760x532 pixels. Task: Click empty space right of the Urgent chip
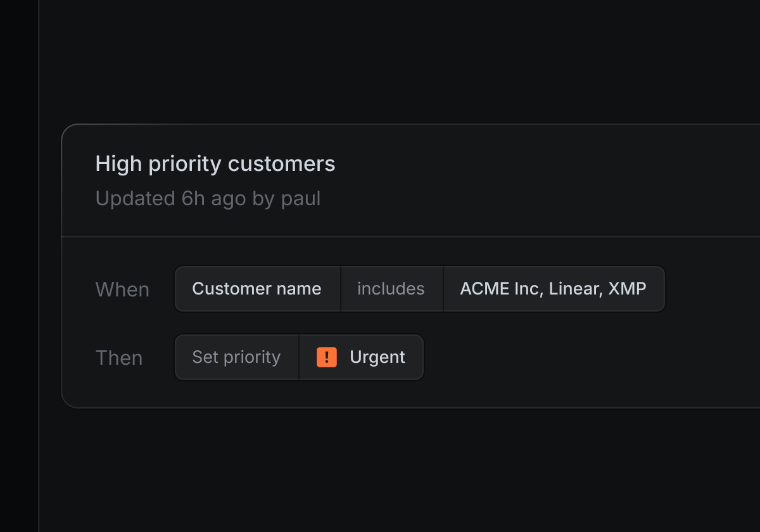tap(570, 357)
